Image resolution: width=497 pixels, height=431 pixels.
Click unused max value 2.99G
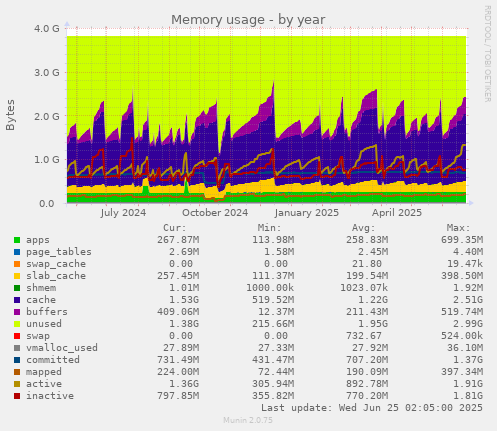click(468, 324)
